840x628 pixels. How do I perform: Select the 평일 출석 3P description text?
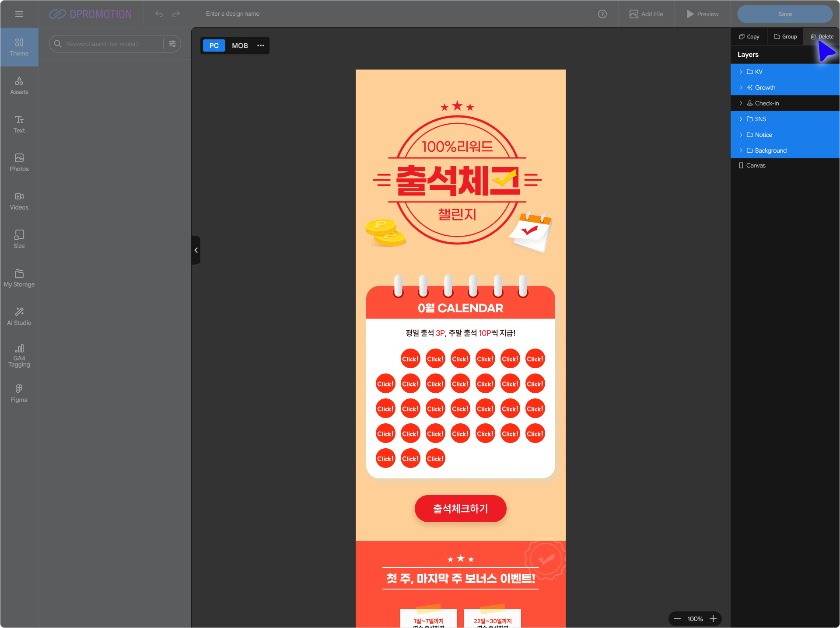tap(461, 333)
